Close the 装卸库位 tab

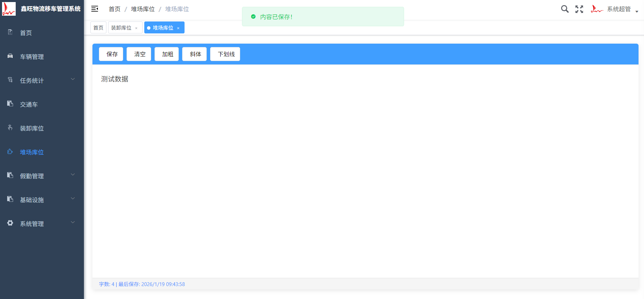[136, 28]
